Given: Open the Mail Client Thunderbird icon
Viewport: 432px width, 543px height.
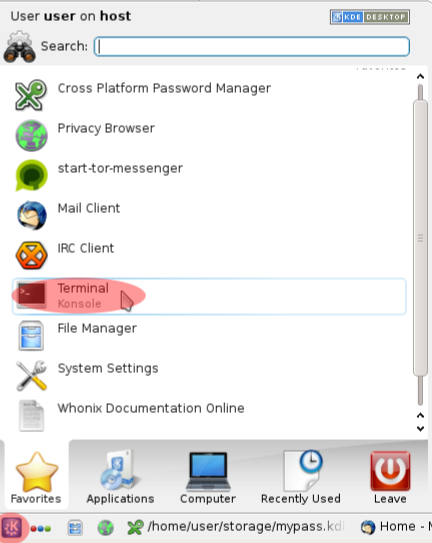Looking at the screenshot, I should [31, 215].
